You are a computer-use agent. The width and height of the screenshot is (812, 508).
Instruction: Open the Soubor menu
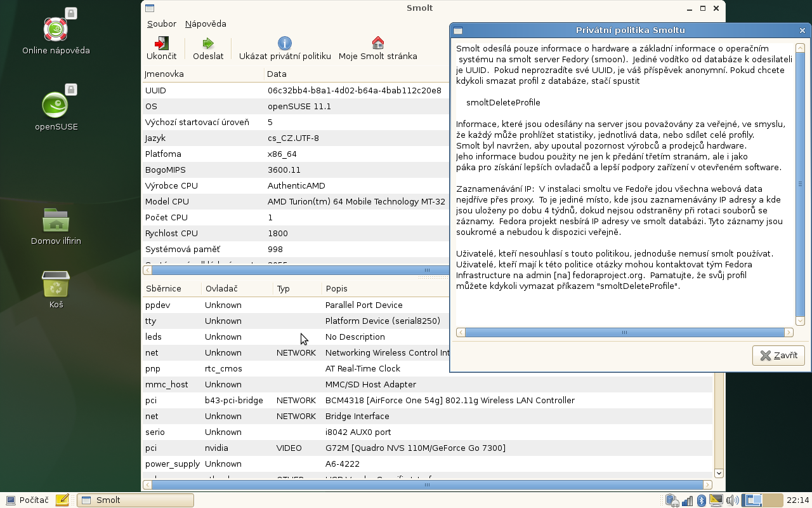click(x=161, y=24)
